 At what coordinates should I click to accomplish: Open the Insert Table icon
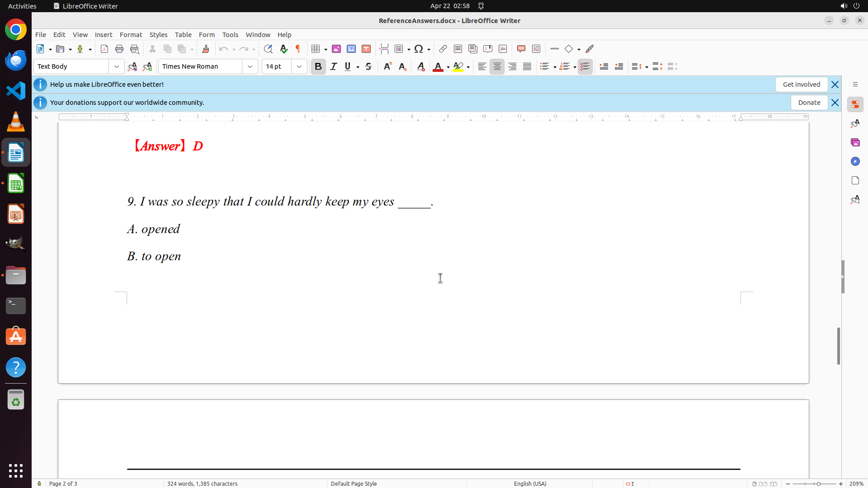coord(316,49)
